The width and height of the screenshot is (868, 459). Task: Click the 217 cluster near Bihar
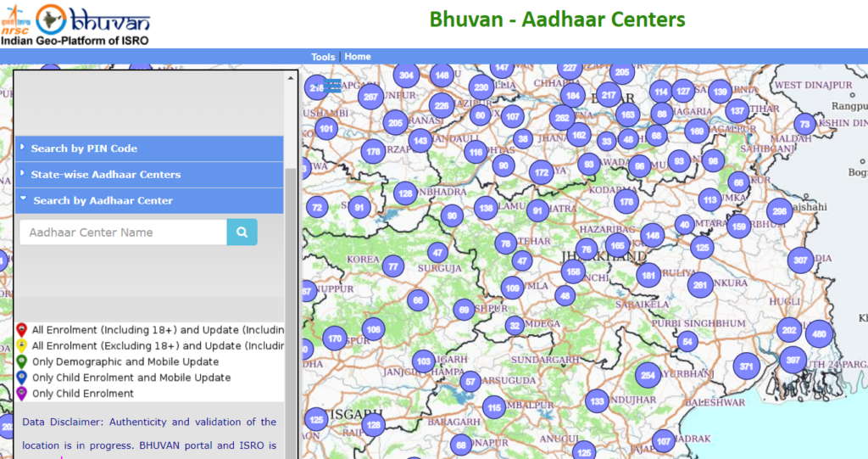(x=609, y=95)
